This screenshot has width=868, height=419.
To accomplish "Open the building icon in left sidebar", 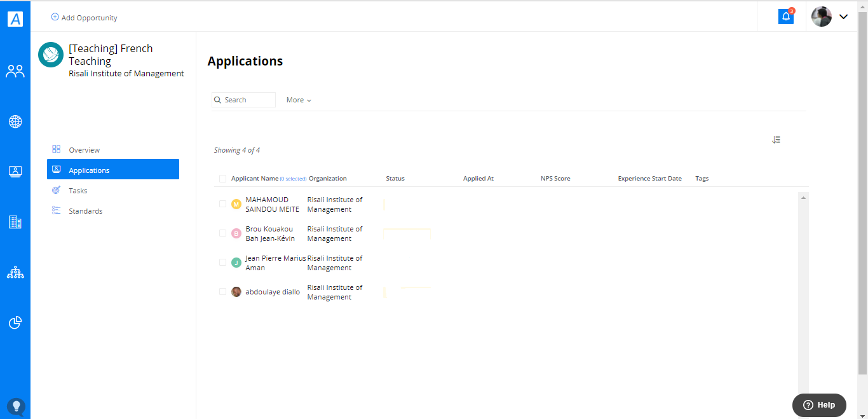I will (x=15, y=222).
